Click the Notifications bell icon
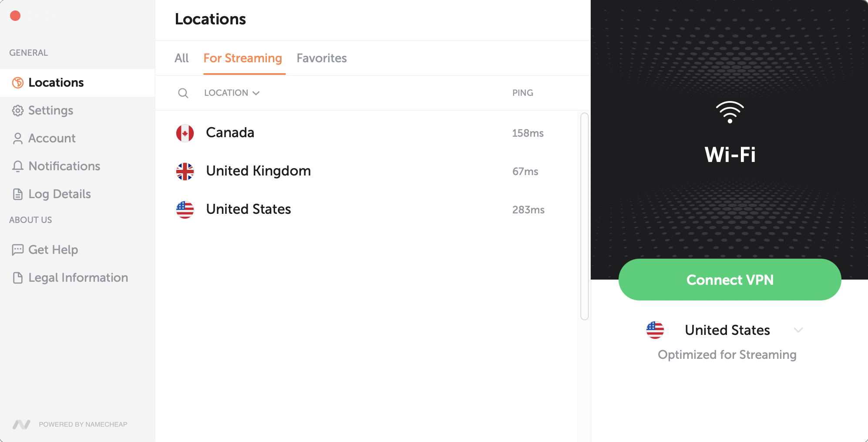 tap(18, 166)
